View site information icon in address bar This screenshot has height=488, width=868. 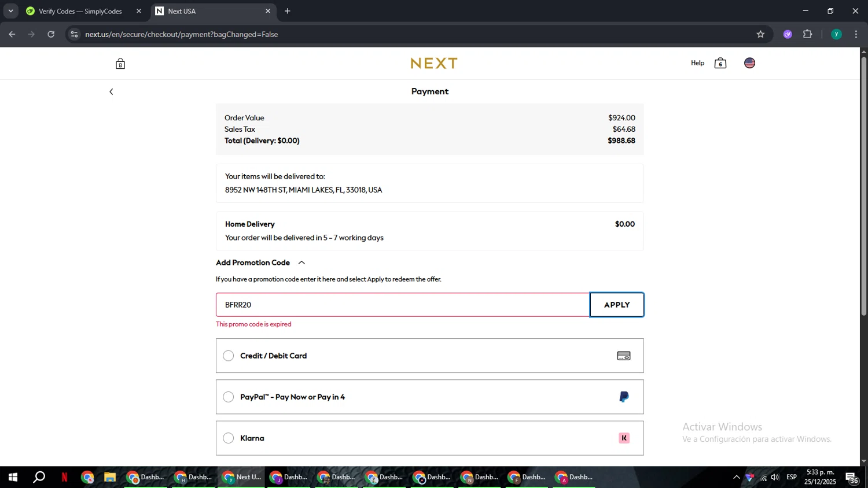(74, 34)
